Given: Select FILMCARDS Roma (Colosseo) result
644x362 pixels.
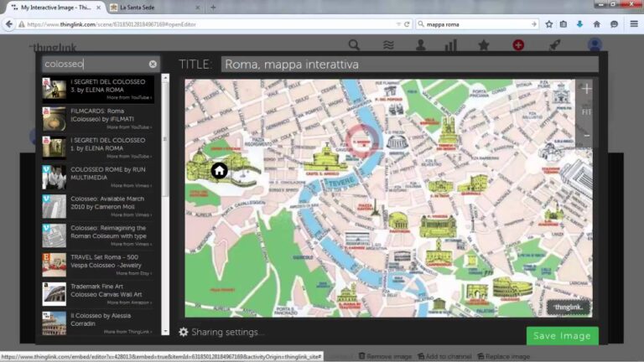Looking at the screenshot, I should [98, 119].
